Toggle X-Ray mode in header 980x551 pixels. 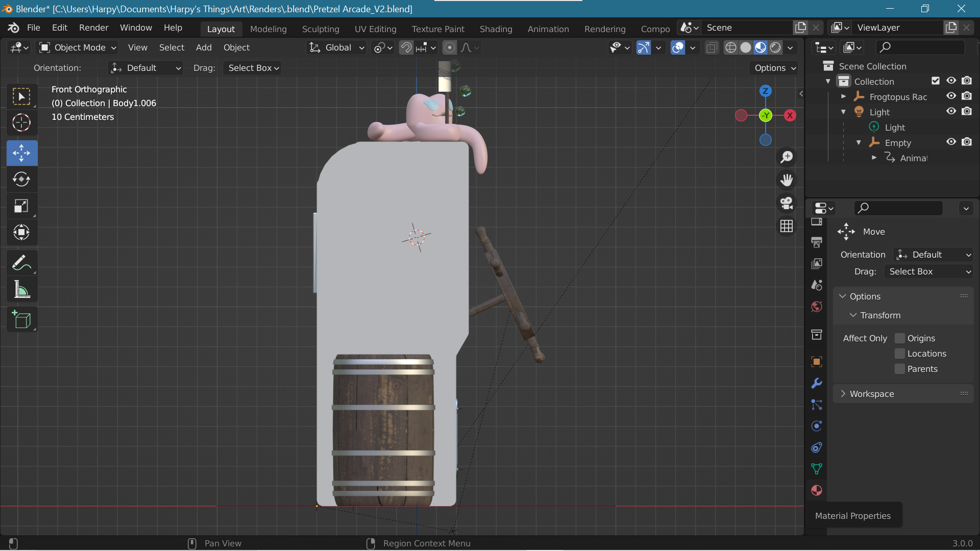tap(712, 47)
